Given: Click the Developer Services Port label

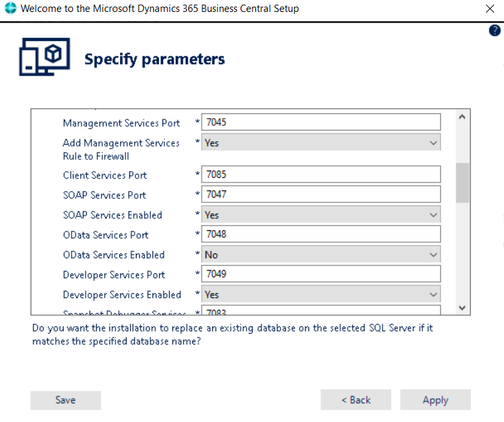Looking at the screenshot, I should [x=114, y=275].
